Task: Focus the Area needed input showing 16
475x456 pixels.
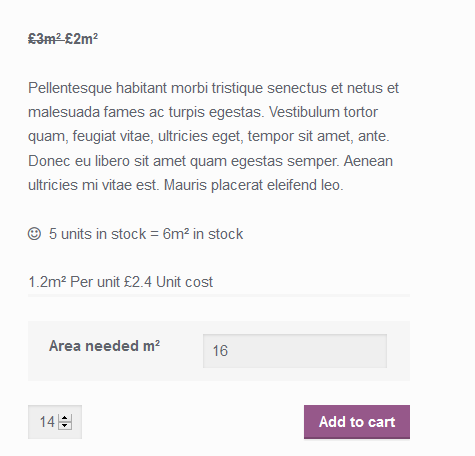Action: pyautogui.click(x=295, y=351)
